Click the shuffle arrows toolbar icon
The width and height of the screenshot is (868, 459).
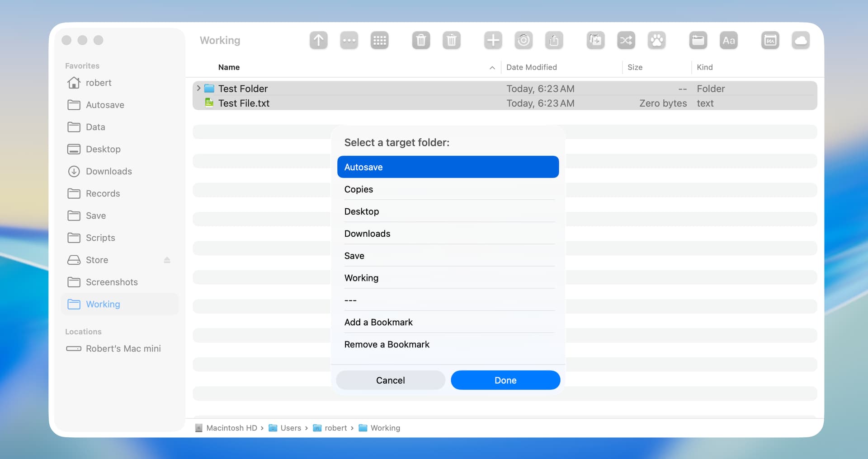pyautogui.click(x=626, y=41)
